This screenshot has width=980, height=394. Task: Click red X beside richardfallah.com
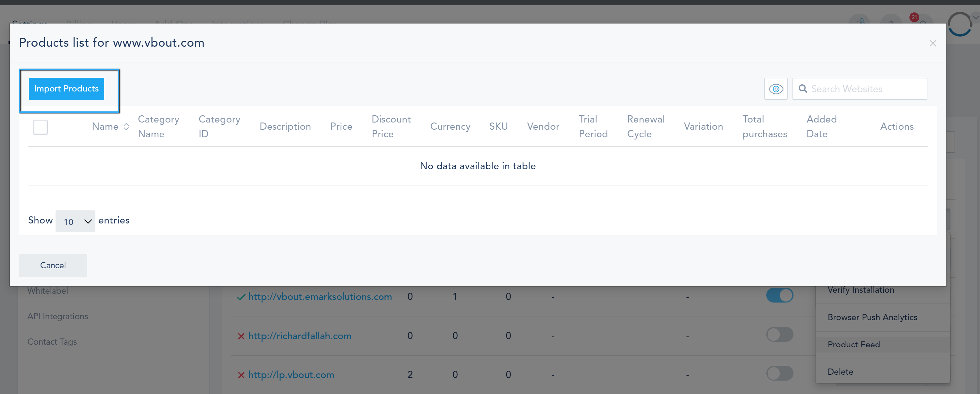point(241,336)
